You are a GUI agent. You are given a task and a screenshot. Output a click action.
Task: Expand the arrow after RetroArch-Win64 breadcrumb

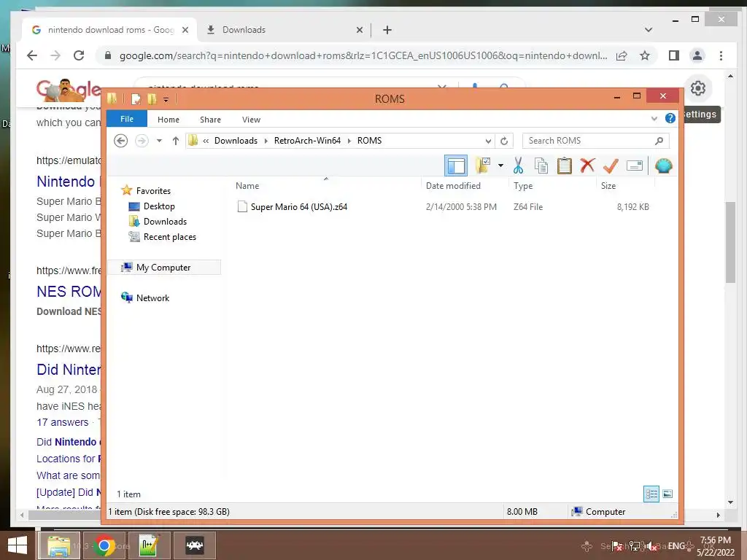pos(349,141)
